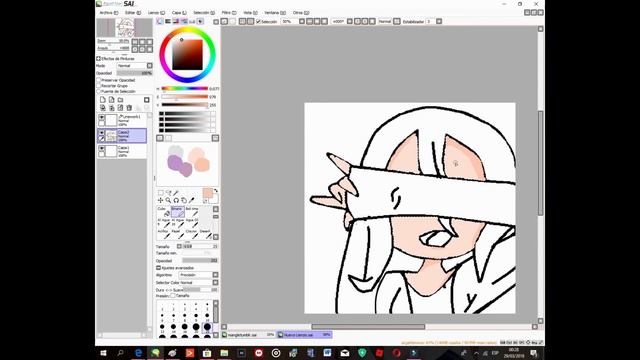
Task: Hide the Capa1 layer
Action: coord(102,149)
